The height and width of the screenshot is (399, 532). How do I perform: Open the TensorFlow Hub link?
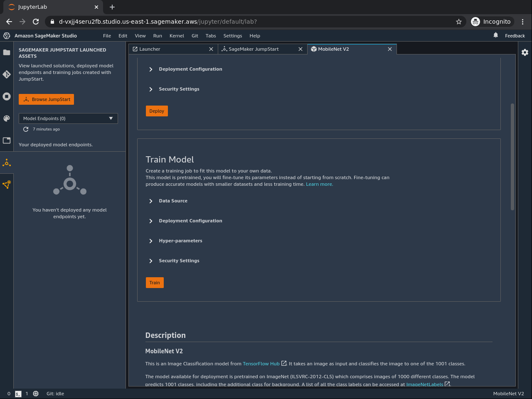tap(261, 364)
